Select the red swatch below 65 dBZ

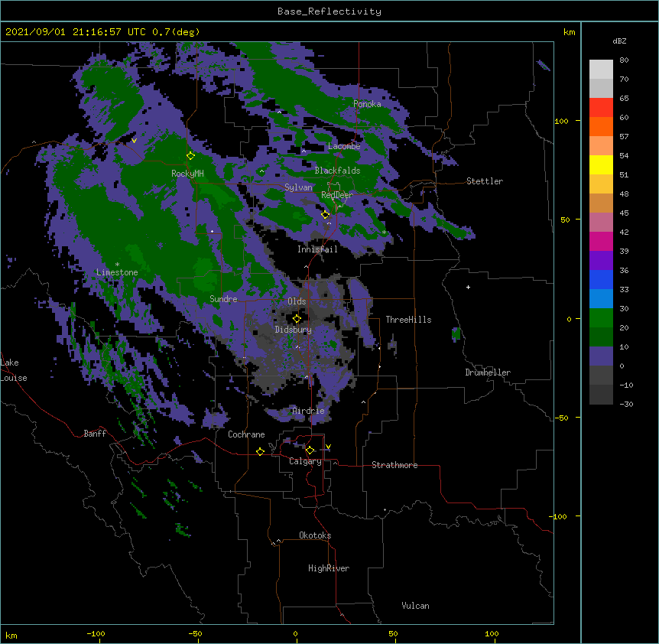click(601, 108)
